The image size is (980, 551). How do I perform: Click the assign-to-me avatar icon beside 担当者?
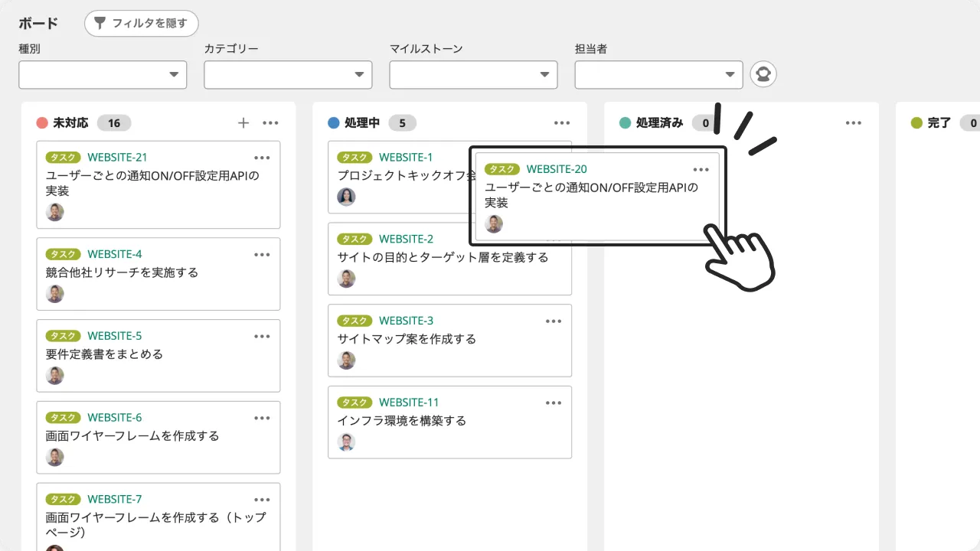click(763, 74)
